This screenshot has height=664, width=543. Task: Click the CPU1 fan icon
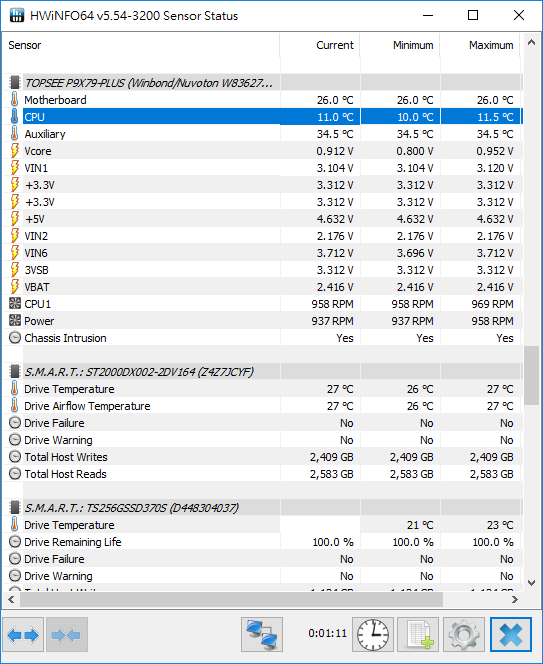[15, 304]
